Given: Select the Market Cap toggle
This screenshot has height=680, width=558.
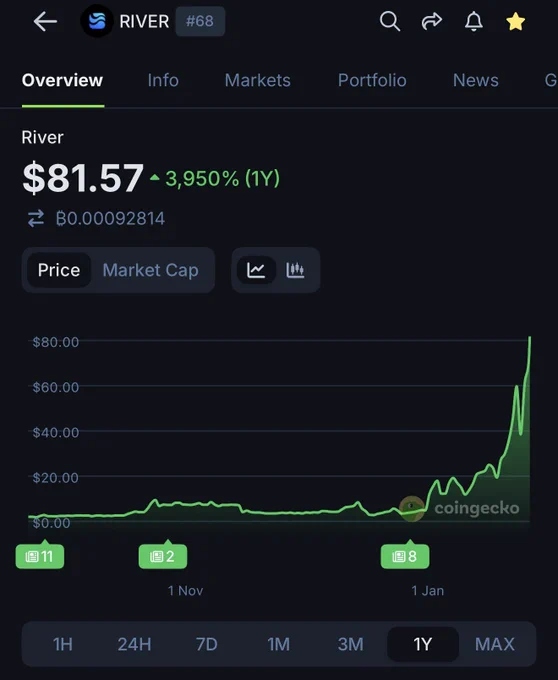Looking at the screenshot, I should point(150,270).
